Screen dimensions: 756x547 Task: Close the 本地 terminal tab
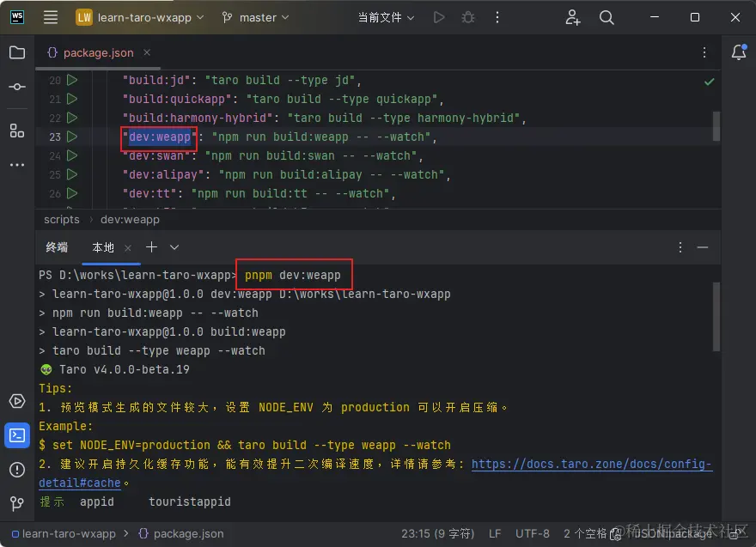(128, 247)
